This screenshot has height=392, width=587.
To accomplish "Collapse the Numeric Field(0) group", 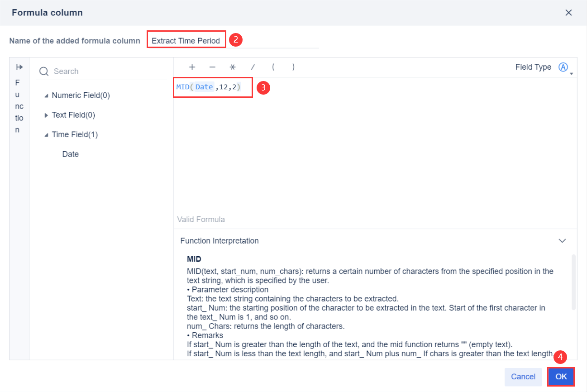I will pyautogui.click(x=47, y=95).
